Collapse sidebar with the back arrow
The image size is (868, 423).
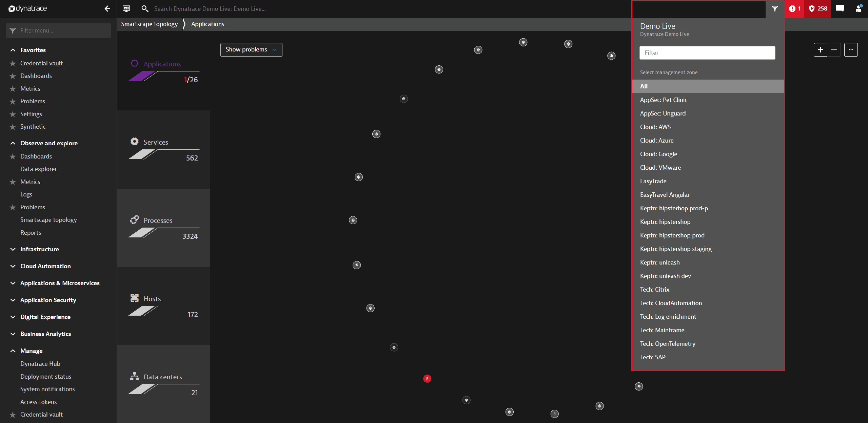(x=107, y=9)
